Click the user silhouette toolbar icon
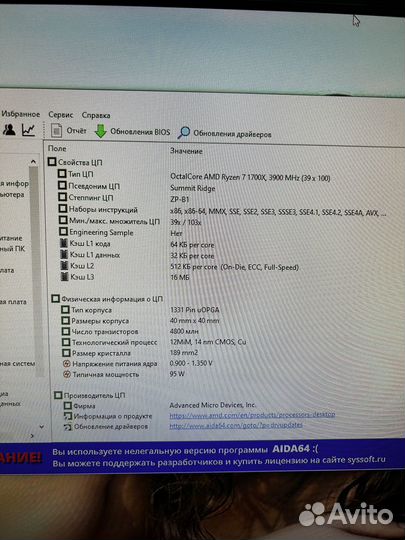Viewport: 405px width, 540px height. click(9, 130)
